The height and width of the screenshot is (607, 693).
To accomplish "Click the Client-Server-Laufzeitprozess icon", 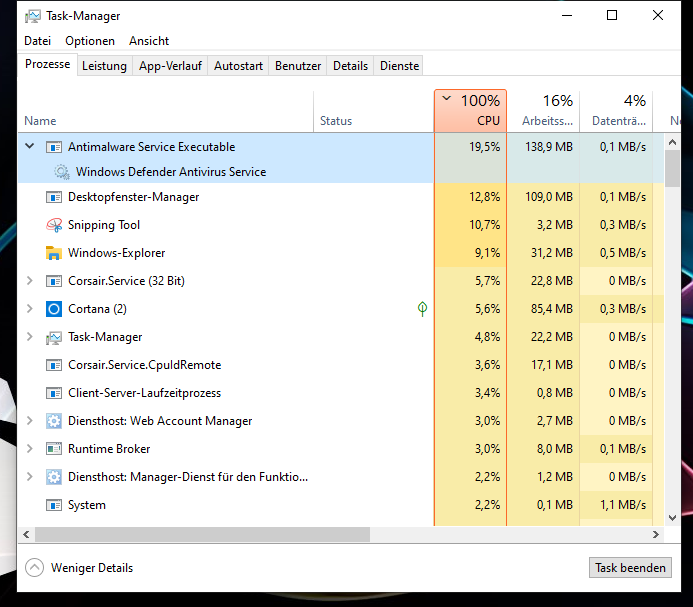I will click(54, 393).
